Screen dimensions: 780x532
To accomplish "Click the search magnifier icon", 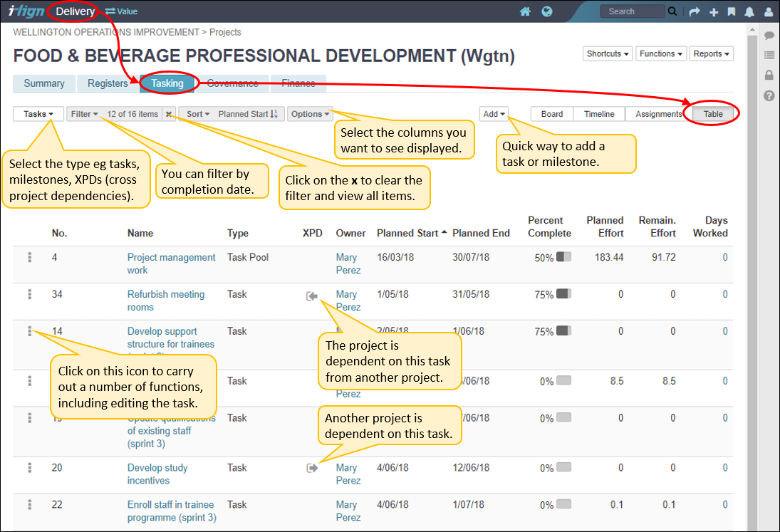I will coord(672,11).
